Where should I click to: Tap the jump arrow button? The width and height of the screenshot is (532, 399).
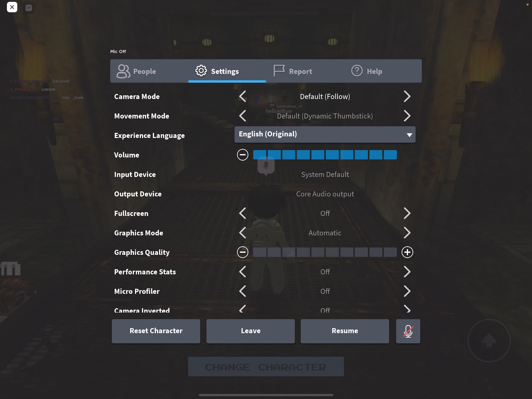[489, 341]
